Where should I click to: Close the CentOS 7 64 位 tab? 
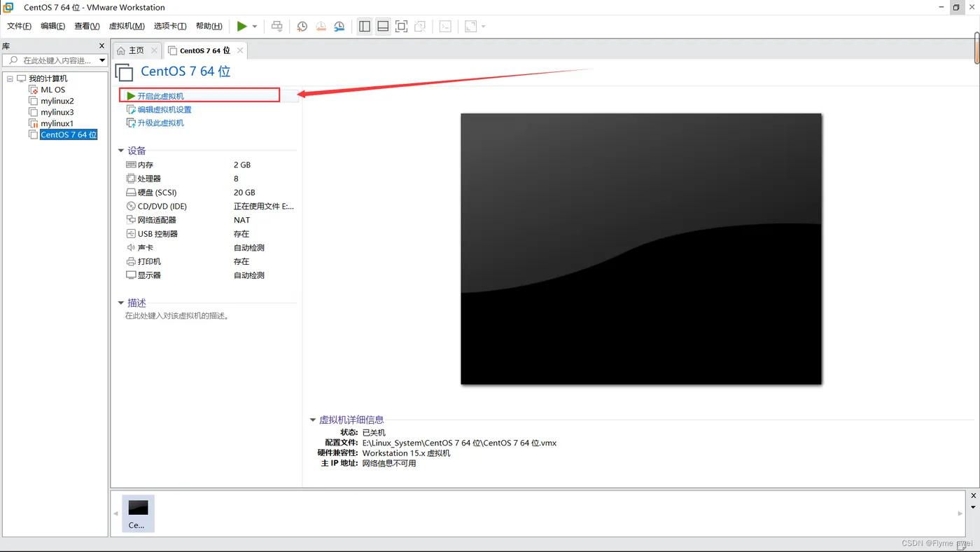pyautogui.click(x=240, y=50)
